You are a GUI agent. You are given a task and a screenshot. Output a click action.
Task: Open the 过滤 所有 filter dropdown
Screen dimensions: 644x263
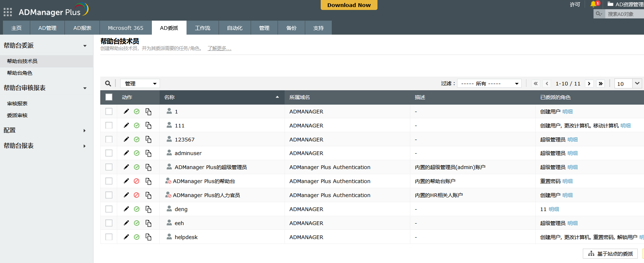point(489,84)
